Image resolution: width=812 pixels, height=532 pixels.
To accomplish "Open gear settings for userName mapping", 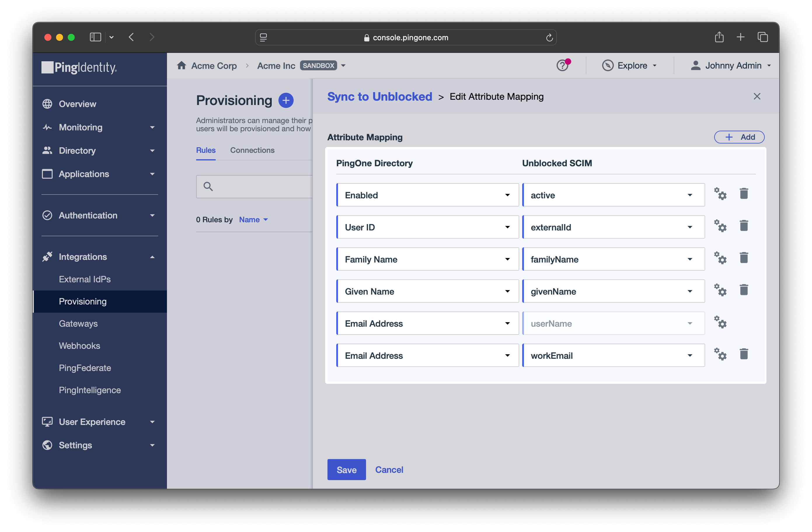I will tap(720, 323).
